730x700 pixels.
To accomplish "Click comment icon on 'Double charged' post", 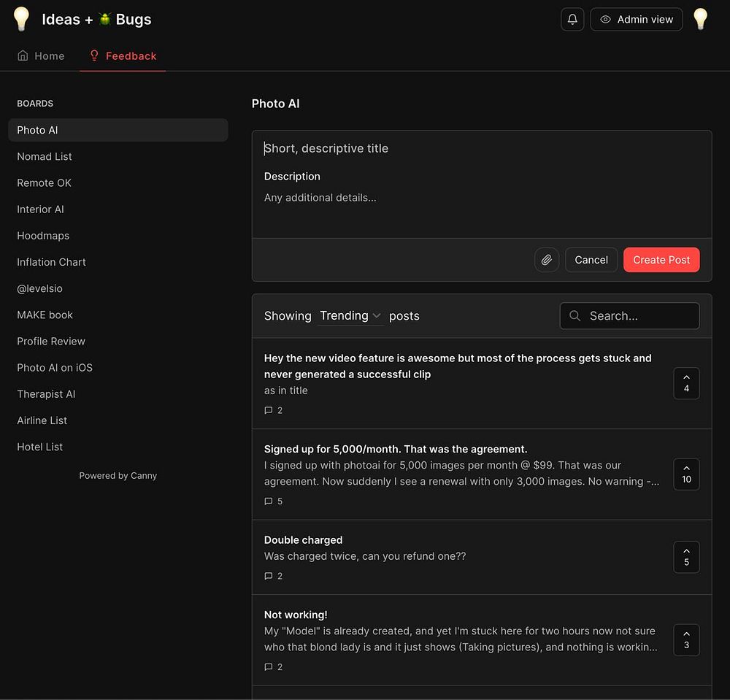I will click(268, 576).
